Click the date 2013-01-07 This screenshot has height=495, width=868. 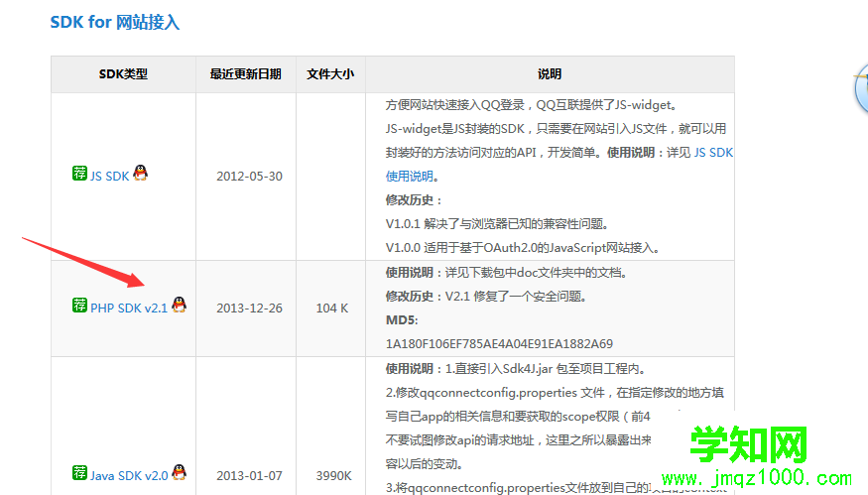pos(250,475)
